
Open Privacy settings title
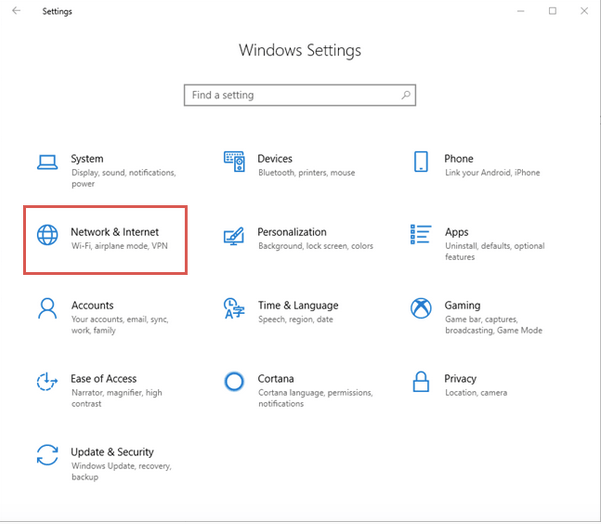click(x=460, y=379)
